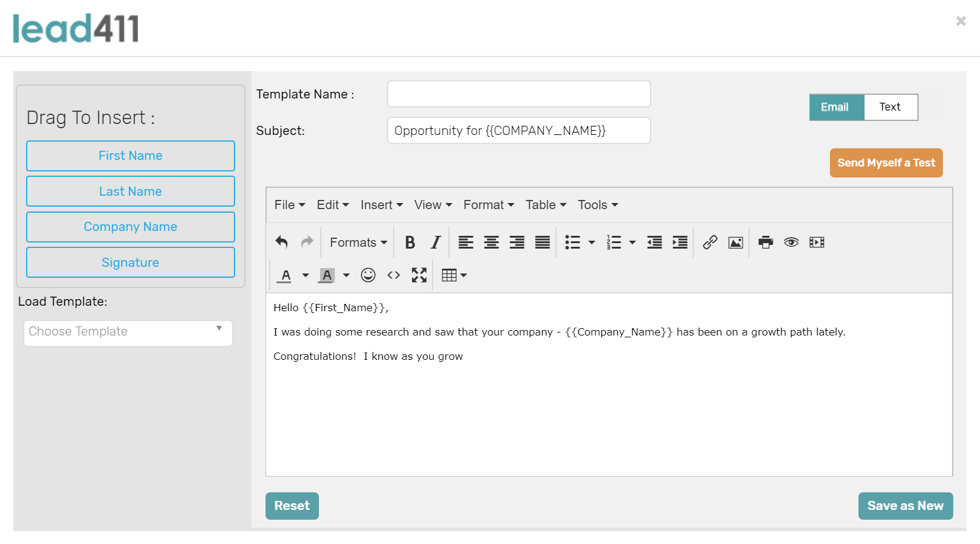This screenshot has width=980, height=544.
Task: Open background color picker arrow
Action: (346, 275)
